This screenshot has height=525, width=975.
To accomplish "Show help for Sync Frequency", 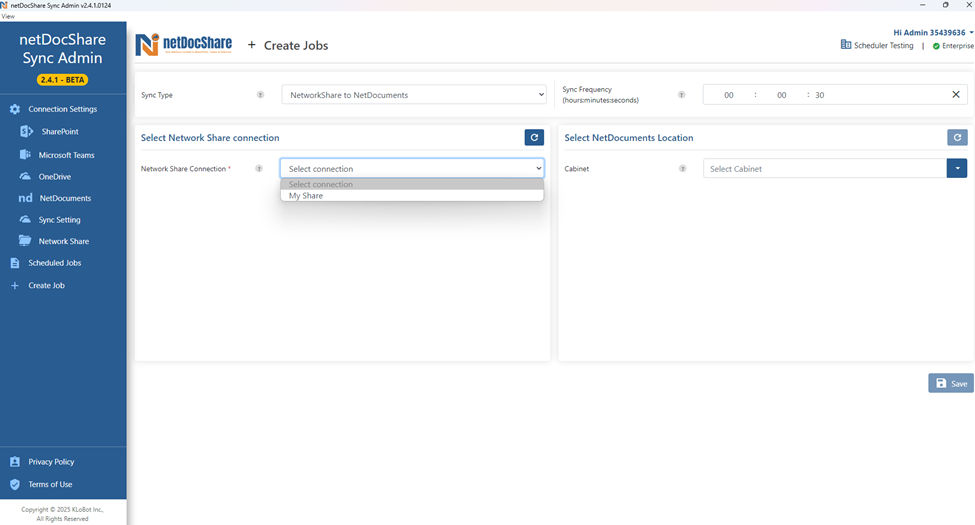I will 682,95.
